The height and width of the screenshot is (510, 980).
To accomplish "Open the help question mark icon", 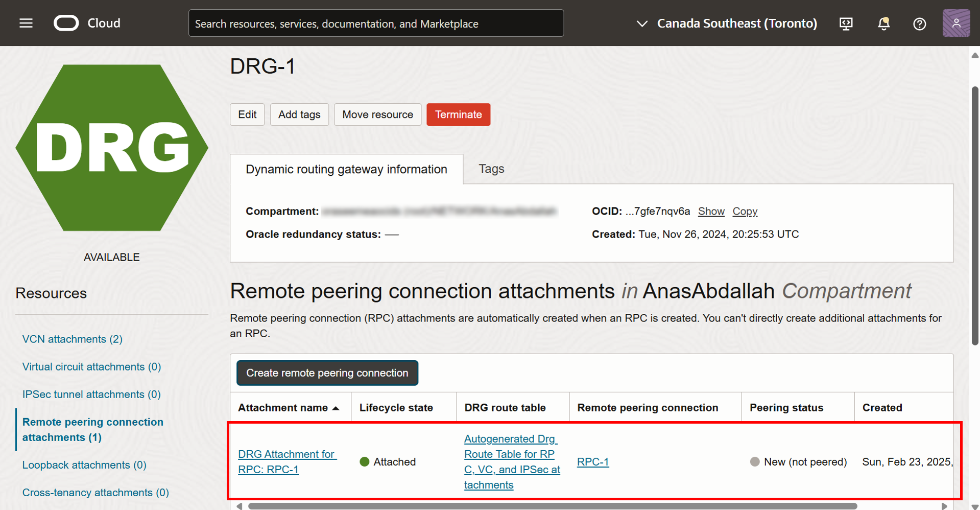I will [x=919, y=24].
